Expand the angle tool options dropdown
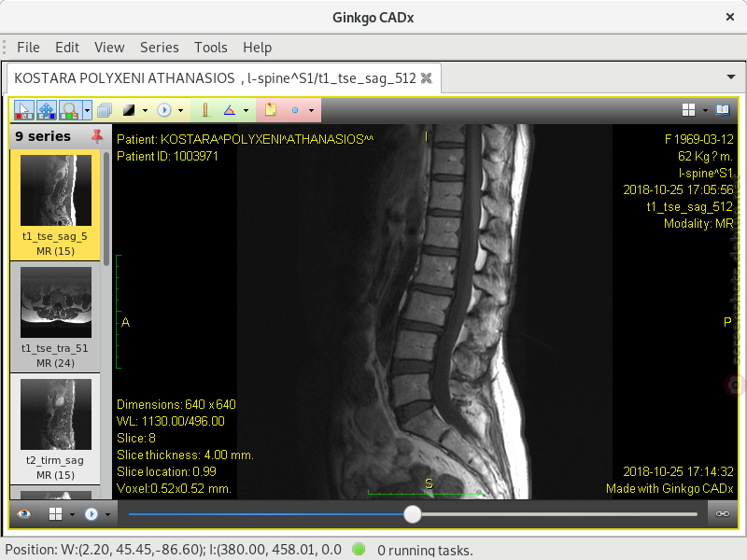This screenshot has width=747, height=560. pyautogui.click(x=246, y=110)
